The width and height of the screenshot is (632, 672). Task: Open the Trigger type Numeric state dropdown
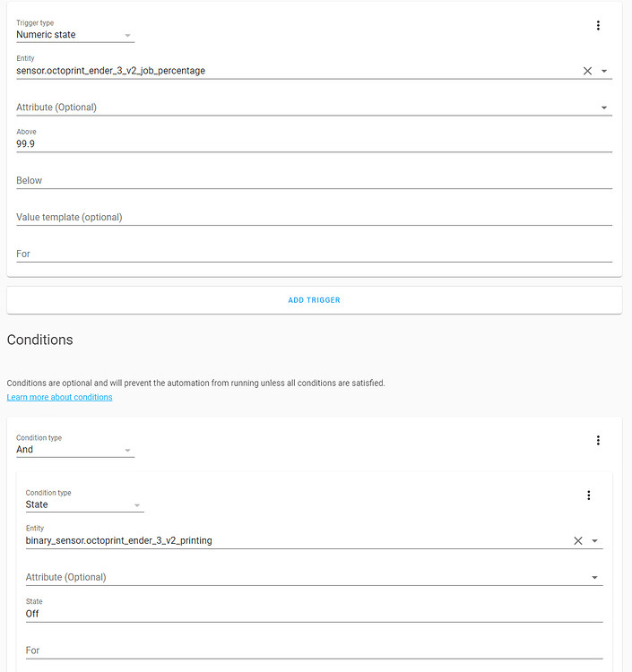coord(75,30)
